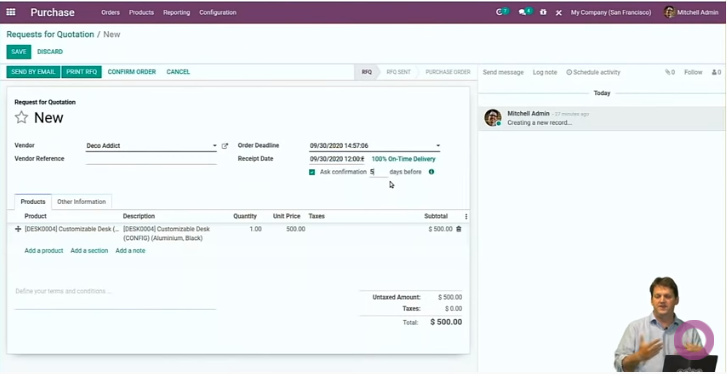
Task: Open the vendor external link icon
Action: (x=225, y=146)
